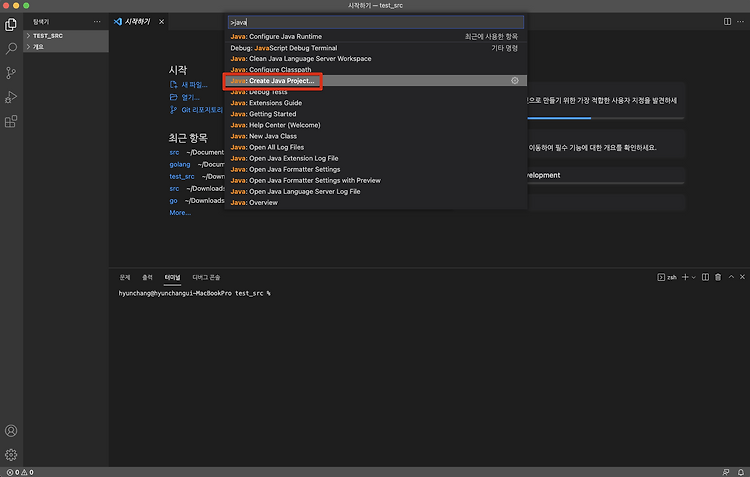Run Java: Help Center (Welcome)
The image size is (750, 477).
point(376,125)
